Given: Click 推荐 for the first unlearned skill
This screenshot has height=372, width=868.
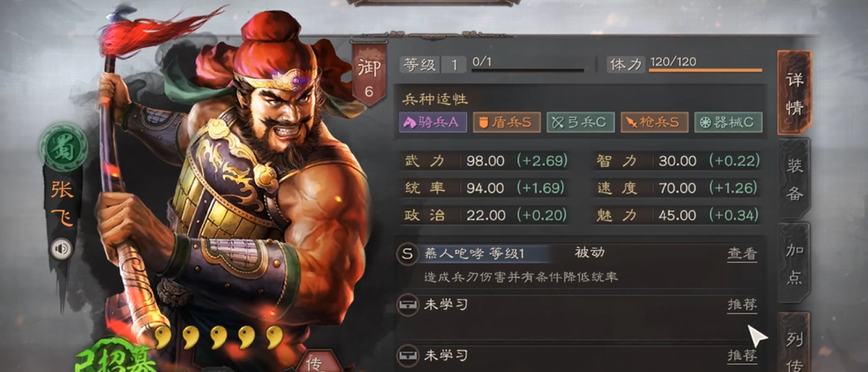Looking at the screenshot, I should (742, 304).
